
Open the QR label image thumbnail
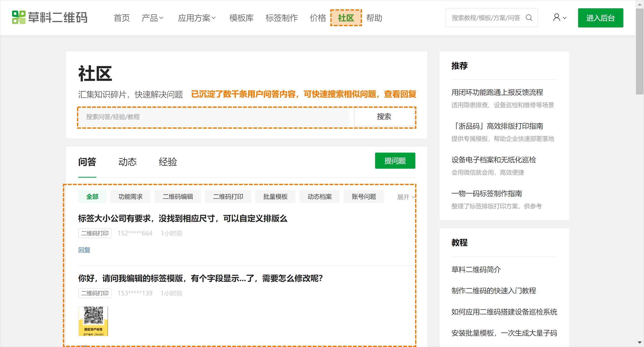click(x=93, y=321)
